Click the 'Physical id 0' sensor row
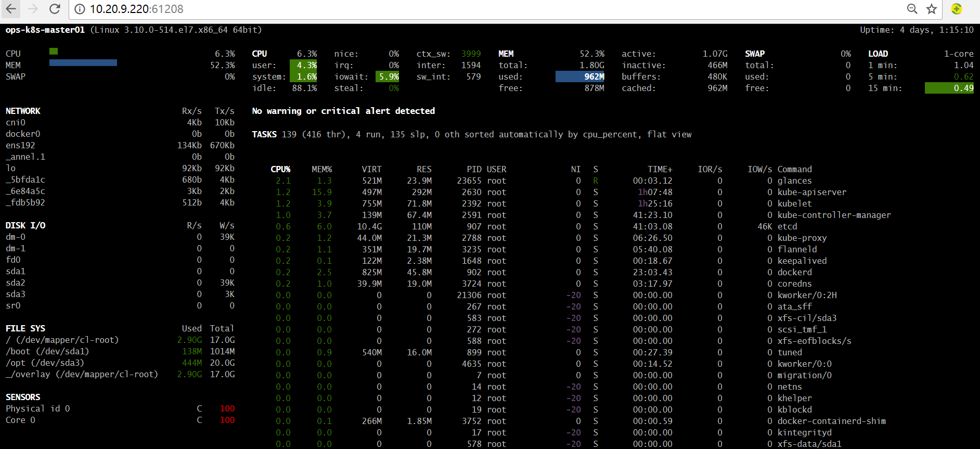 coord(120,408)
